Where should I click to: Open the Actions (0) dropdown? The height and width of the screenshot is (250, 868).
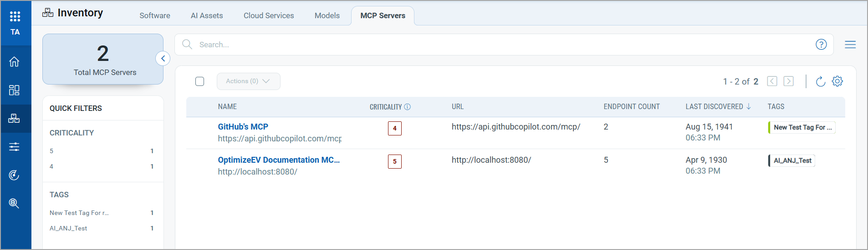[x=249, y=81]
